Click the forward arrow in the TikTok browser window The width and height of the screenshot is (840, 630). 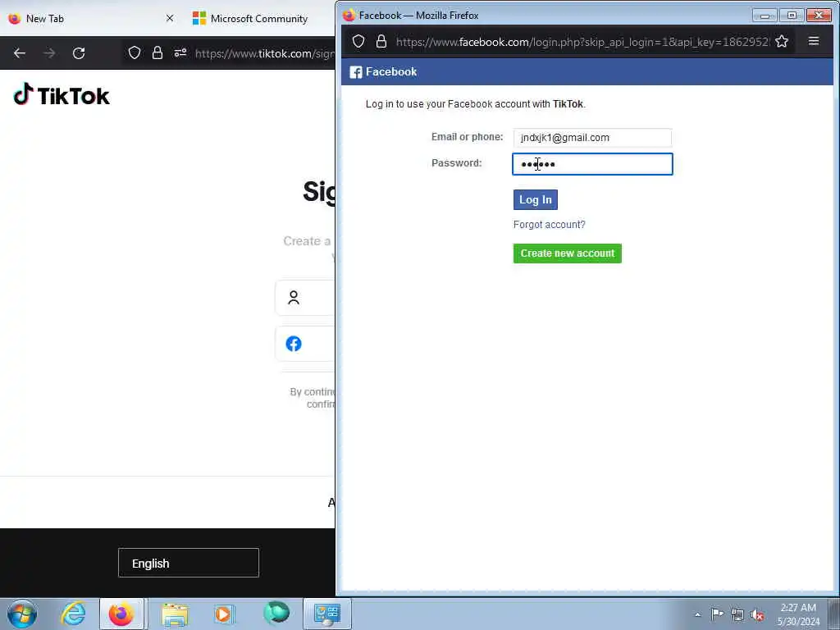click(x=49, y=53)
